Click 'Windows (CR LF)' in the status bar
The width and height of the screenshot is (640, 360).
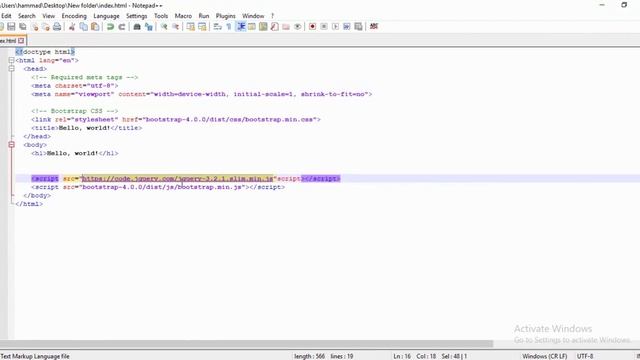pos(544,356)
